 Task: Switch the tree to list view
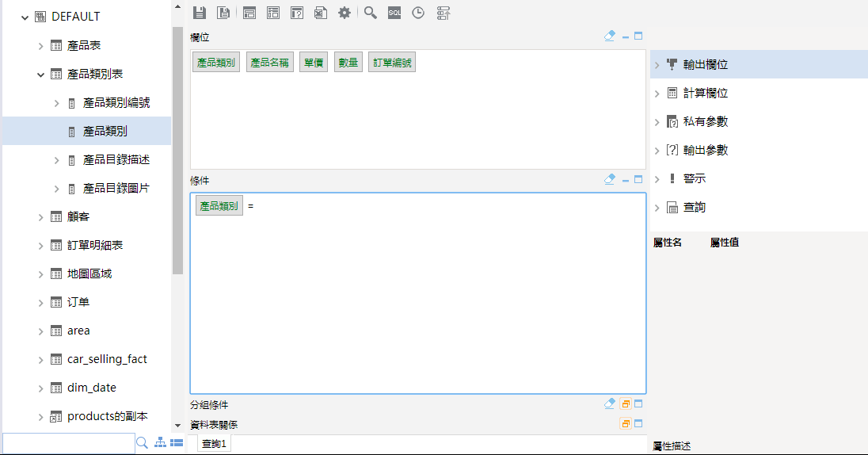177,442
